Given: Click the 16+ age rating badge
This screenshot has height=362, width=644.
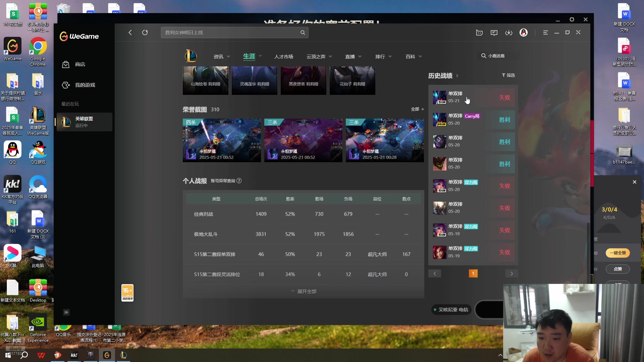Looking at the screenshot, I should 127,293.
